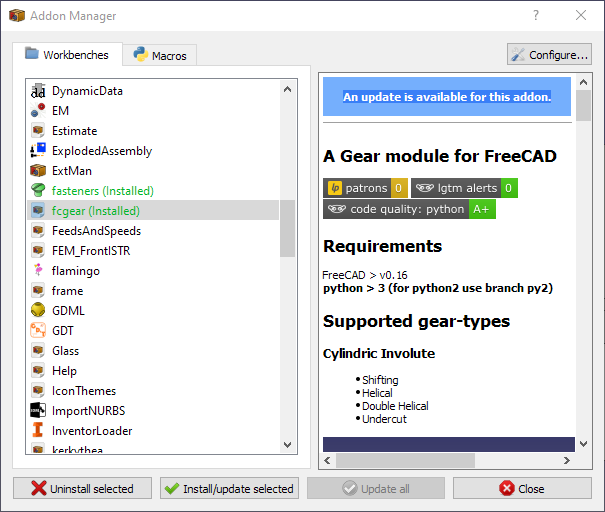The height and width of the screenshot is (512, 605).
Task: Click the orange GDT workbench icon
Action: (38, 331)
